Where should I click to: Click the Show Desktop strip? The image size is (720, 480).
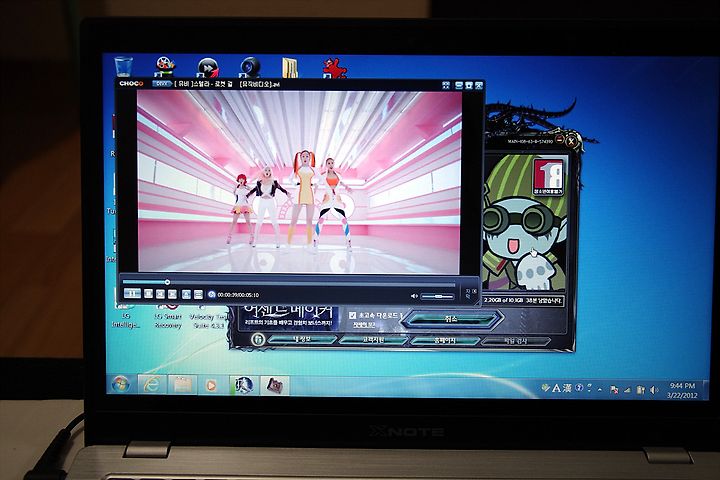(x=706, y=391)
